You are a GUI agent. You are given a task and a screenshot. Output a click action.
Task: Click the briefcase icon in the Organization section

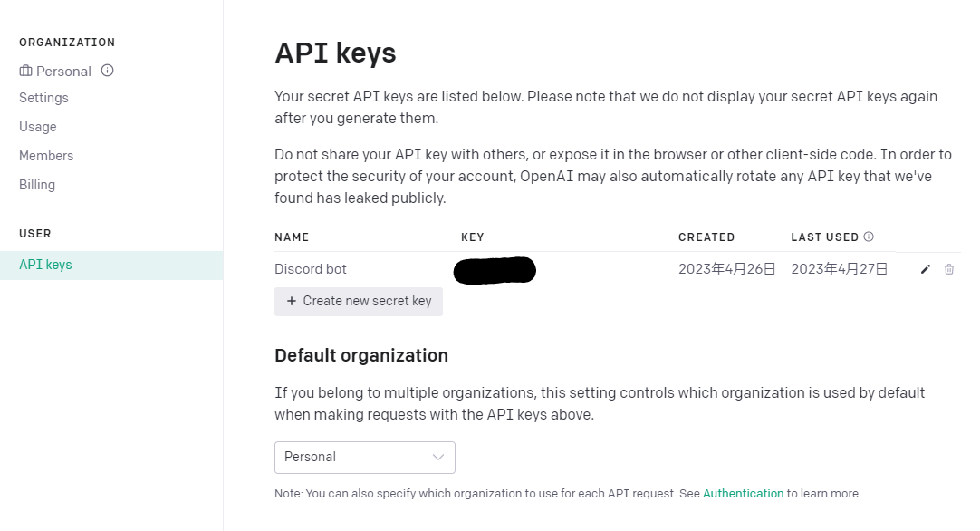25,71
